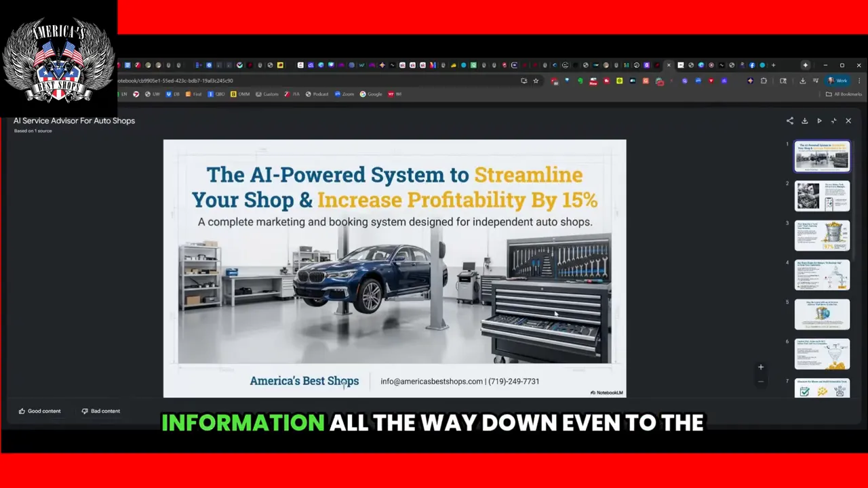The image size is (868, 488).
Task: Open the Google bookmark in the bookmarks bar
Action: [x=371, y=94]
